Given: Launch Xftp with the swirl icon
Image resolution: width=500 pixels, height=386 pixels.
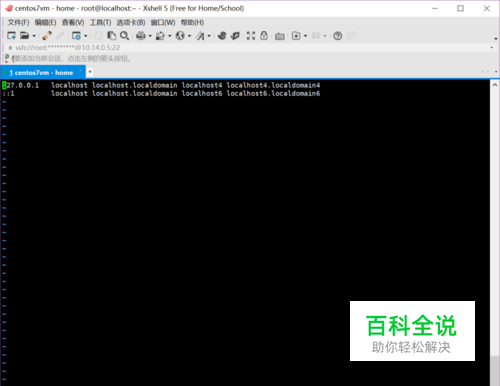Looking at the screenshot, I should 222,35.
